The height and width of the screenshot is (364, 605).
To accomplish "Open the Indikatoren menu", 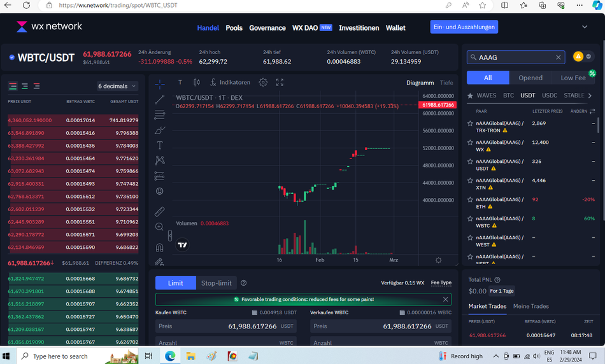I will coord(230,82).
